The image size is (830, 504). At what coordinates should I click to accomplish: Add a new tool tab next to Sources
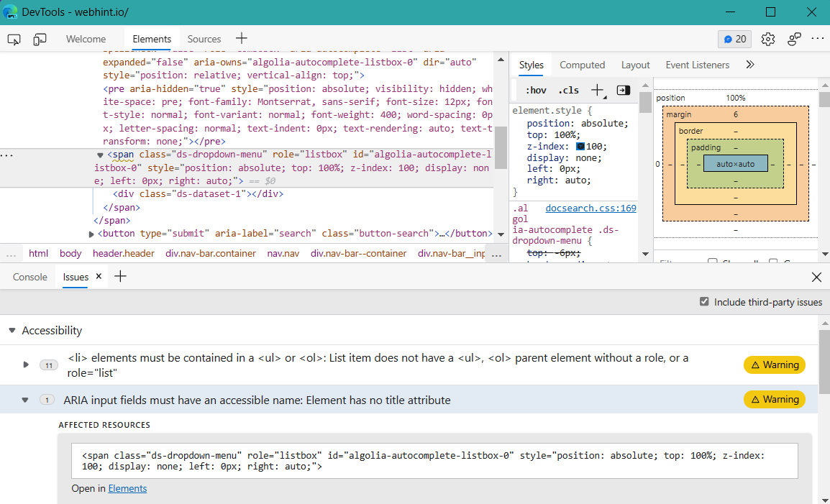point(242,38)
